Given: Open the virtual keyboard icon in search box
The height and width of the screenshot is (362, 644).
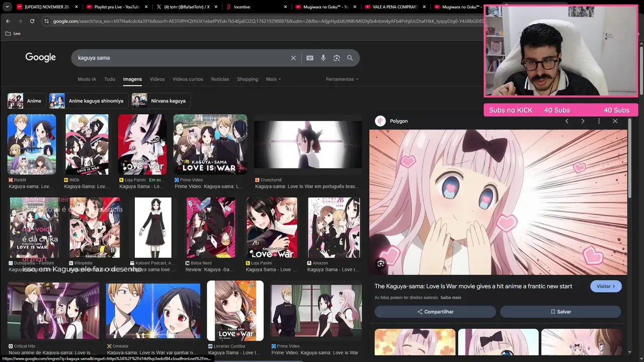Looking at the screenshot, I should [310, 58].
